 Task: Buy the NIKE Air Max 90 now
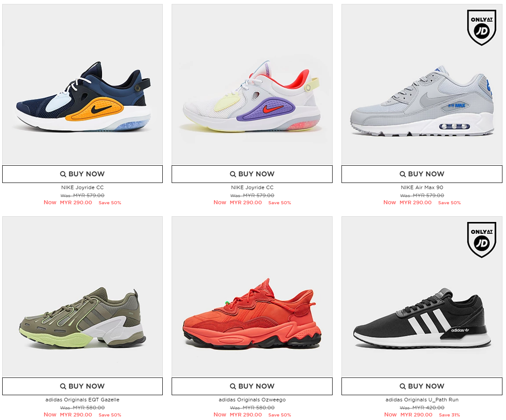coord(422,174)
